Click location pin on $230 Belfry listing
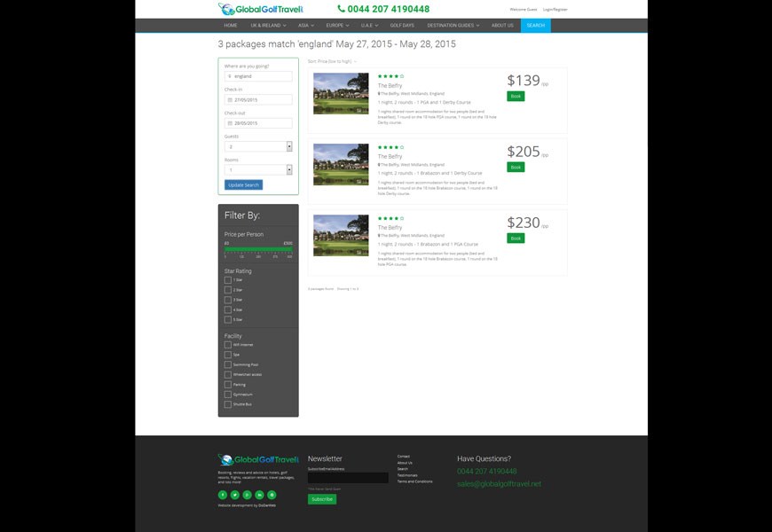This screenshot has width=772, height=532. [379, 235]
